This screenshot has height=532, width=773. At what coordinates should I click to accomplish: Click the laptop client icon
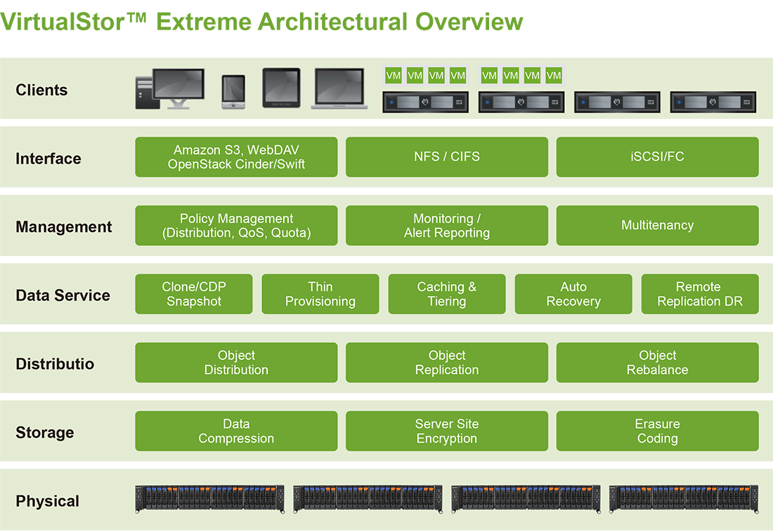(339, 89)
